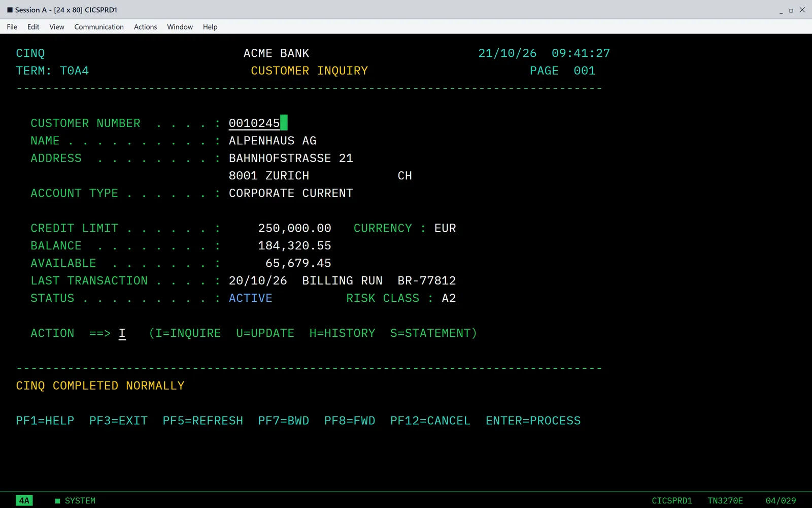Open the Actions menu
Screen dimensions: 812x508
coord(146,27)
